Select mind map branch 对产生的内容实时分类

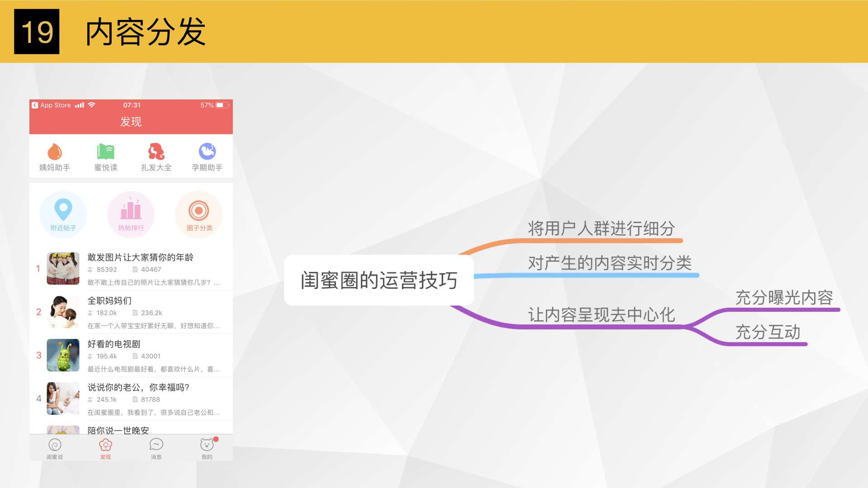(x=610, y=263)
